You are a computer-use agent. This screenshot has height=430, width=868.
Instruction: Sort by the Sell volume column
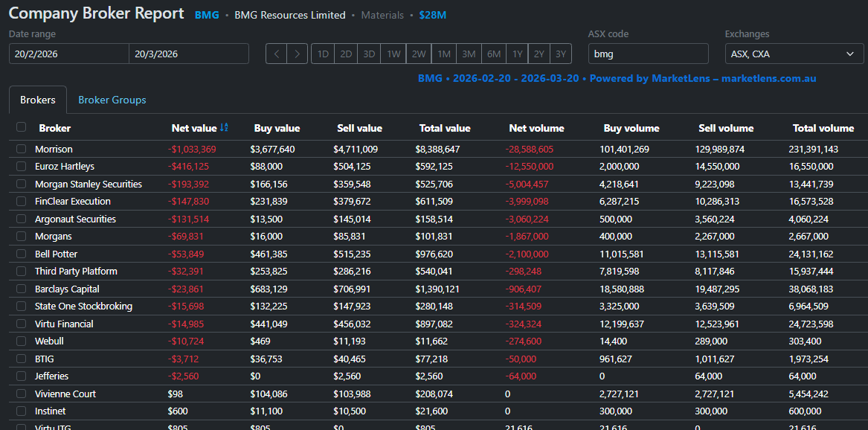click(726, 129)
